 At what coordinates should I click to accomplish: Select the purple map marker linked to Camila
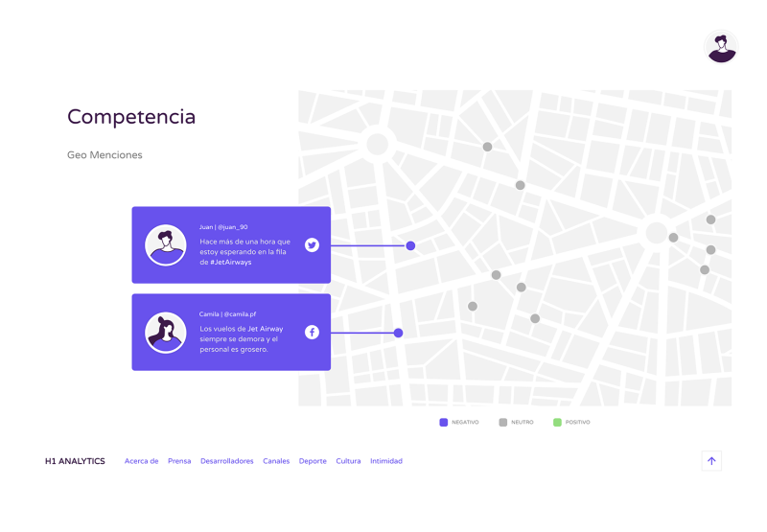click(398, 334)
